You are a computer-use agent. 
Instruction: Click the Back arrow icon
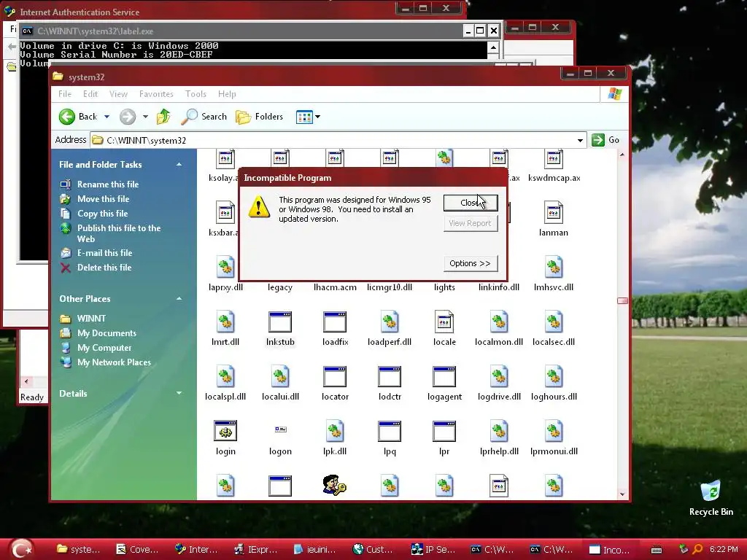[x=67, y=117]
